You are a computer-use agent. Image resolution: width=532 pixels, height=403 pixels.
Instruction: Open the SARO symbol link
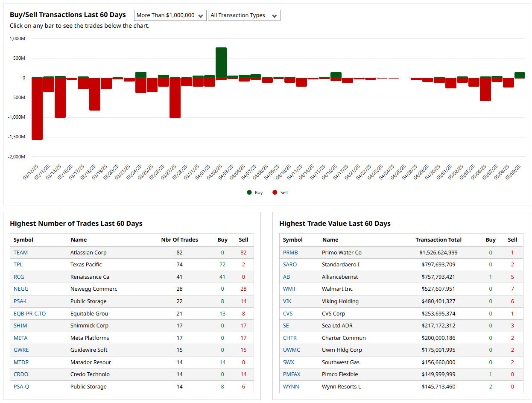290,265
